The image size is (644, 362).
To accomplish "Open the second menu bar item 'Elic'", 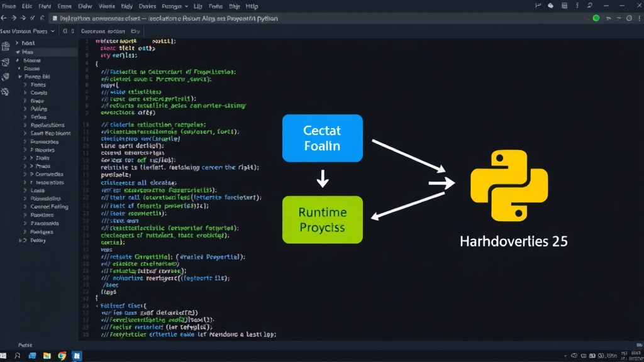I will [27, 6].
